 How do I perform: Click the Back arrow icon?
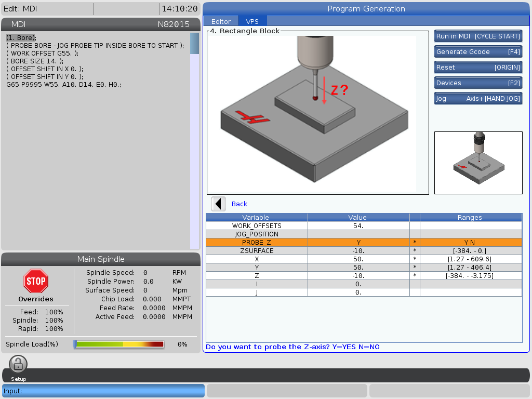pos(218,204)
